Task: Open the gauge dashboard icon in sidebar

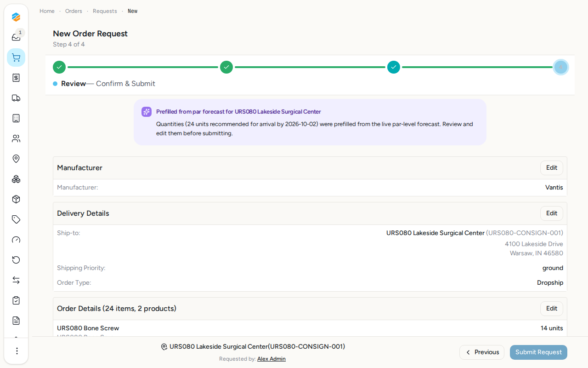Action: tap(16, 240)
